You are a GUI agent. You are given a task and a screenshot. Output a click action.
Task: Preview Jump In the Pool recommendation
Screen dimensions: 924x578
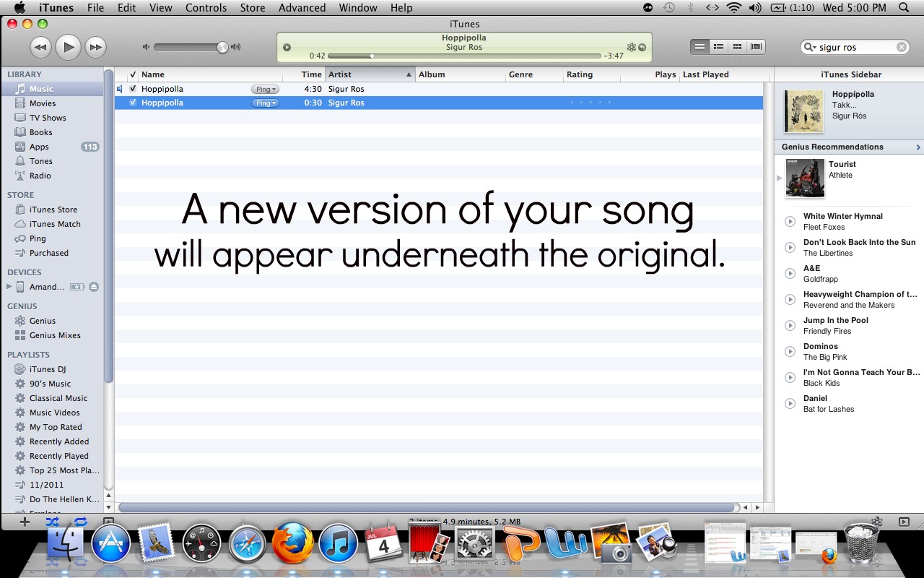pos(790,326)
